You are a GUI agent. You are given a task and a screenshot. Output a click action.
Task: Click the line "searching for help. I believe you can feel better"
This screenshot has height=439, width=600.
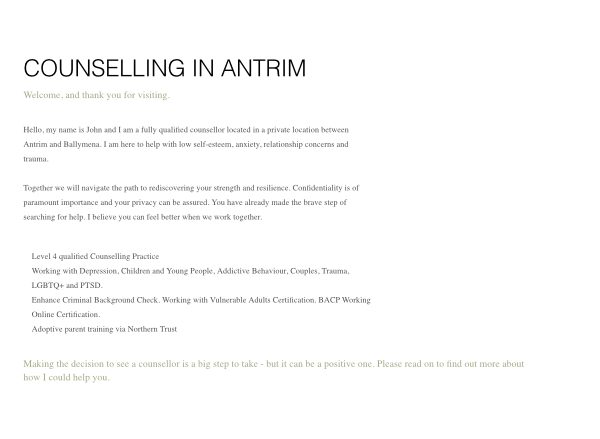pyautogui.click(x=143, y=217)
